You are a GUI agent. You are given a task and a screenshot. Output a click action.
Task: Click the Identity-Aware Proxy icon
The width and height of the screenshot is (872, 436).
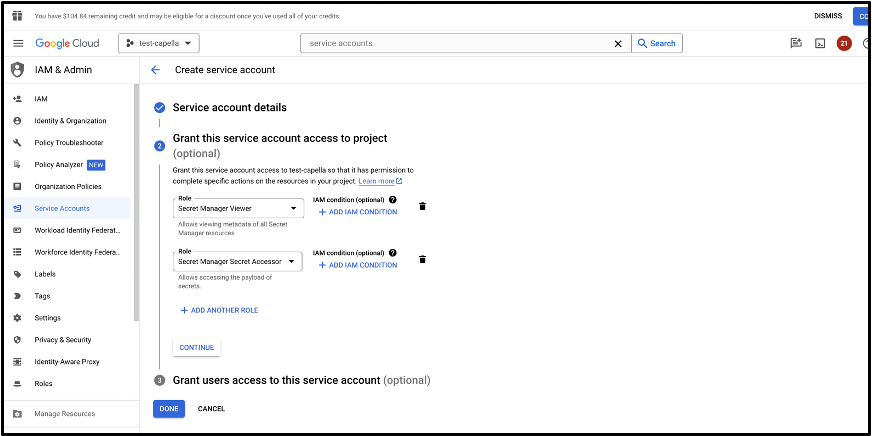tap(17, 361)
